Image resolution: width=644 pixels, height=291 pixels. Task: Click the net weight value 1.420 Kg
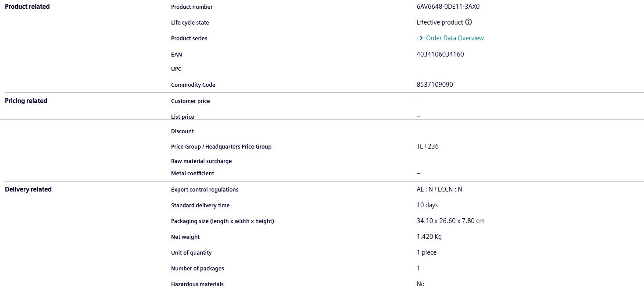coord(429,237)
